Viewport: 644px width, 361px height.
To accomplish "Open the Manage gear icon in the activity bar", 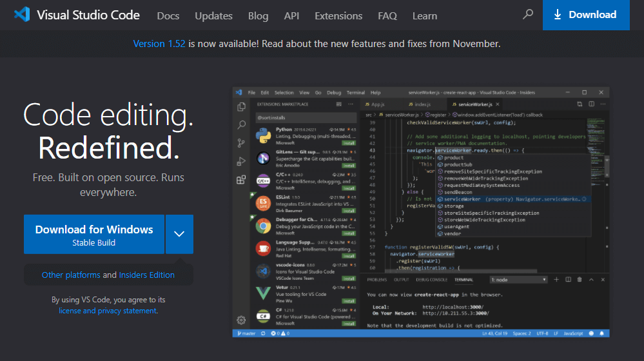I will point(241,320).
